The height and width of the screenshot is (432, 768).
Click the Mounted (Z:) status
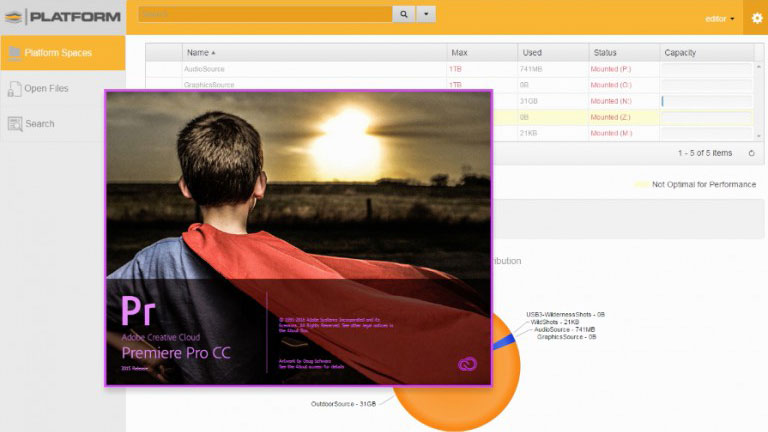tap(610, 117)
